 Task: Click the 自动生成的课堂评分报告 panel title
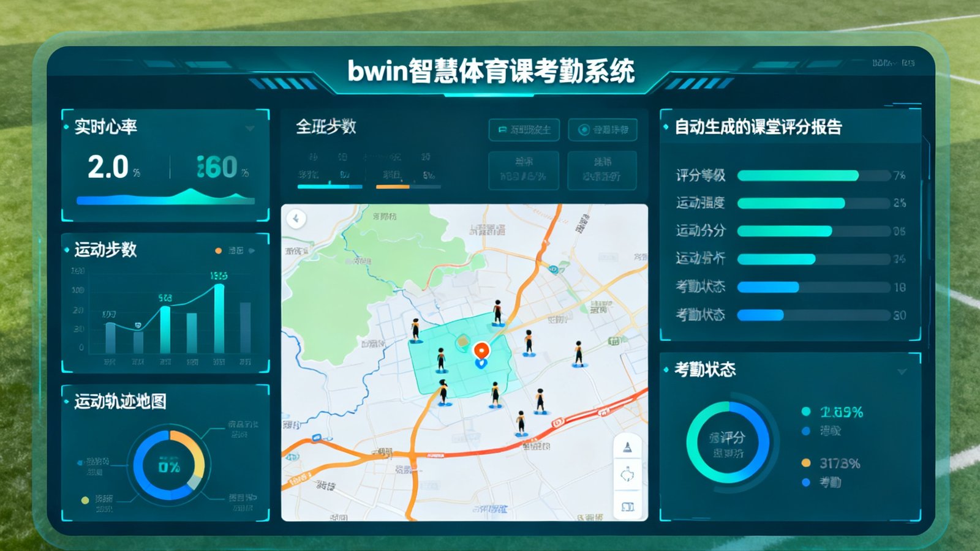pos(758,127)
